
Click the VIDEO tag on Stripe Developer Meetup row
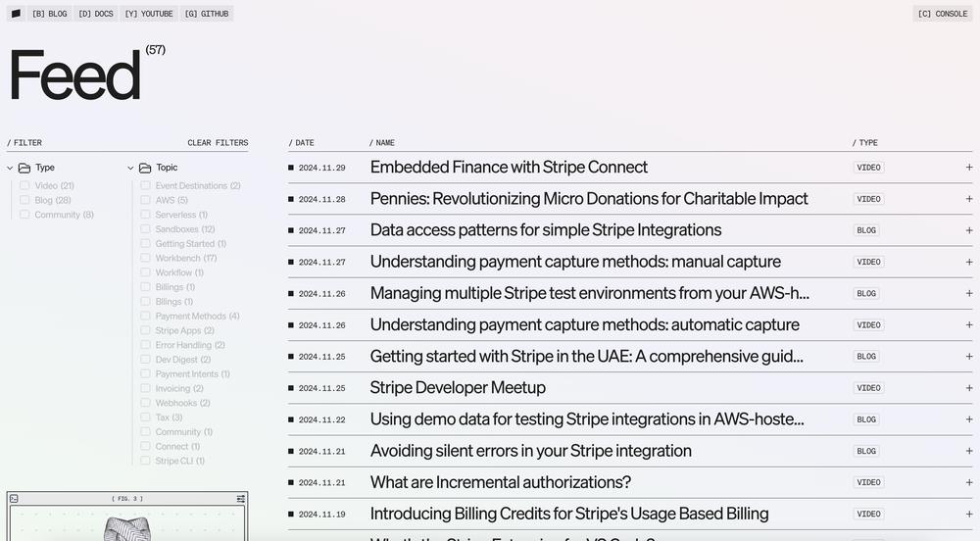868,388
